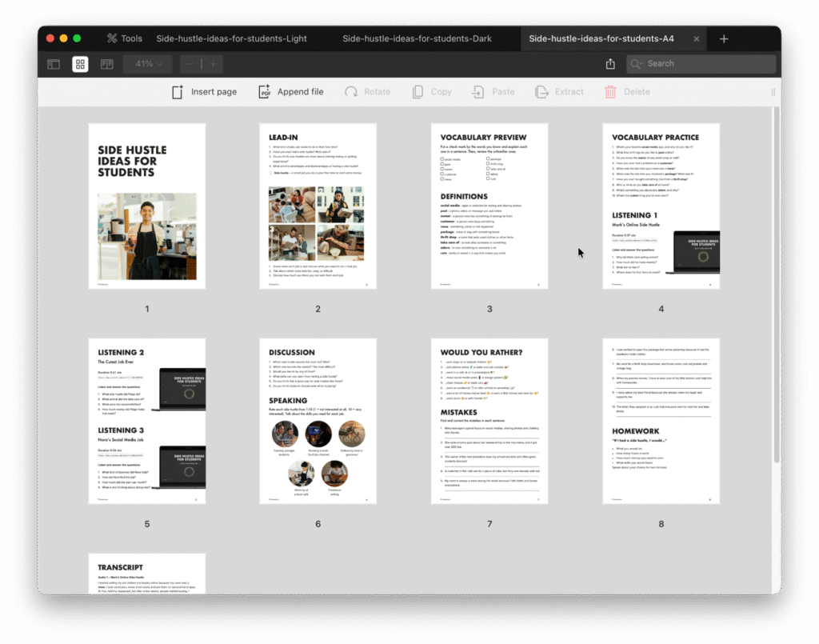This screenshot has height=644, width=819.
Task: Switch to the two-page reading view icon
Action: tap(106, 63)
